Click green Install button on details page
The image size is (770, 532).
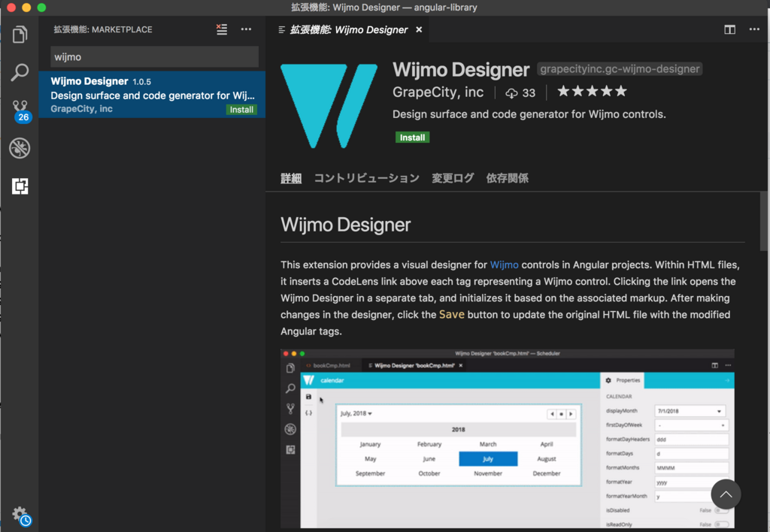[x=413, y=138]
